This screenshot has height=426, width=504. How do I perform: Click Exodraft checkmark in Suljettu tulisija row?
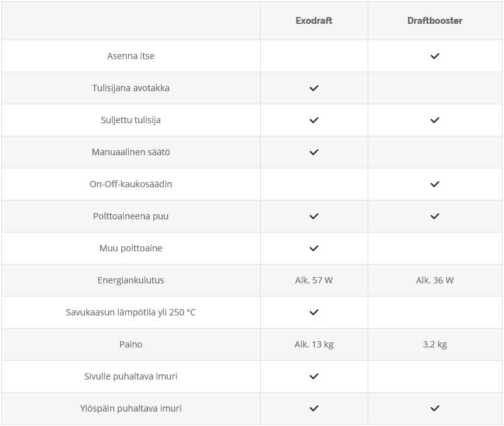point(314,120)
